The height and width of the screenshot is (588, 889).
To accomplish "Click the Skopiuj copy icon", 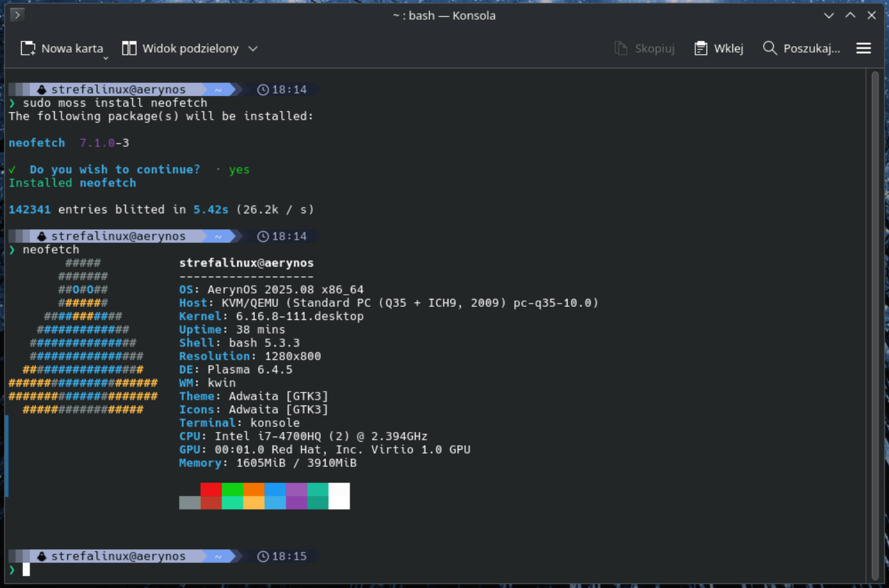I will pos(620,48).
